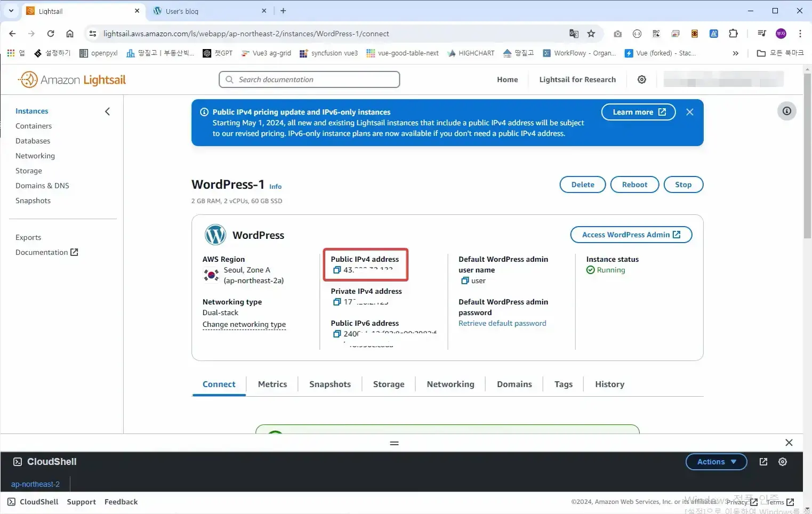The image size is (812, 514).
Task: Click the Chrome profile avatar
Action: click(781, 34)
